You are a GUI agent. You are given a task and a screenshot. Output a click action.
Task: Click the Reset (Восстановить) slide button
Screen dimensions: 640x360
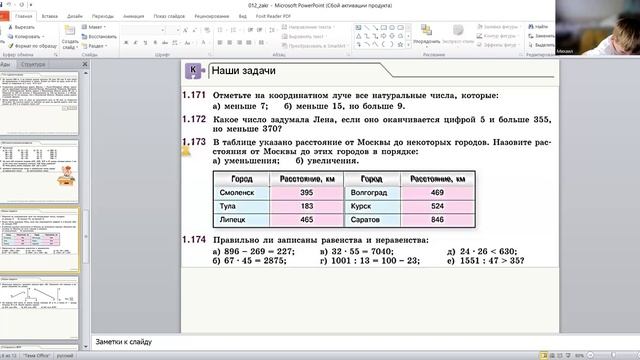coord(99,36)
